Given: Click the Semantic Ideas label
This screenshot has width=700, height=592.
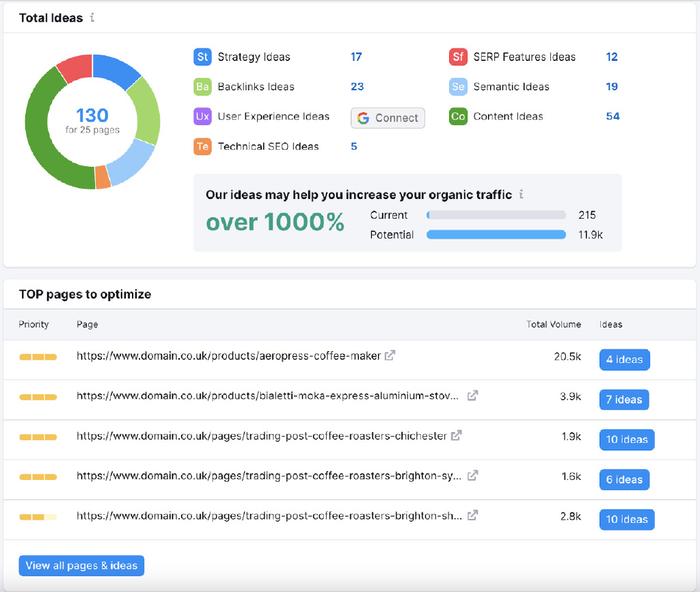Looking at the screenshot, I should point(511,87).
